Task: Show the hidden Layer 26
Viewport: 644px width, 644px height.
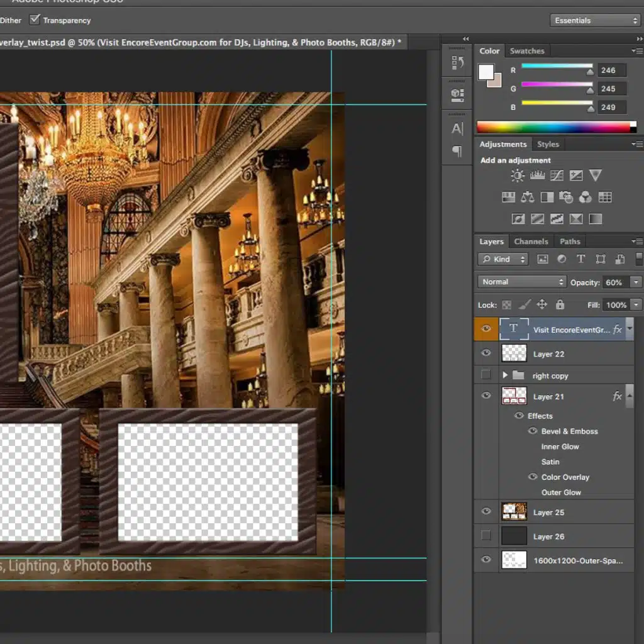Action: pyautogui.click(x=486, y=536)
